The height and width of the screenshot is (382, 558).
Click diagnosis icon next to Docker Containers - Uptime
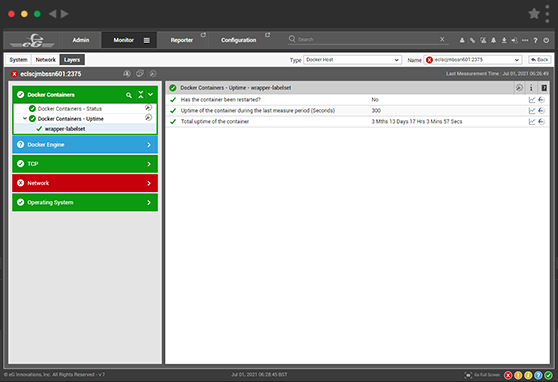tap(148, 117)
